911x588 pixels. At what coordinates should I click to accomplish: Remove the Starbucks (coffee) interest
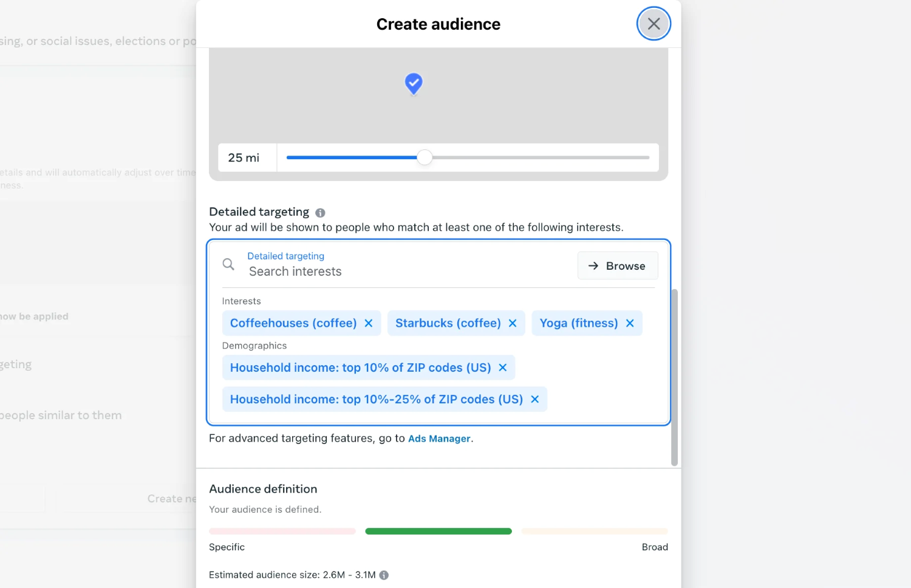[513, 323]
